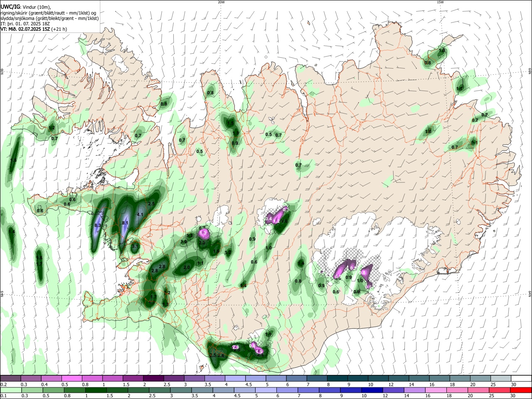This screenshot has width=532, height=399.
Task: Click the 20W longitude label
Action: (x=221, y=2)
